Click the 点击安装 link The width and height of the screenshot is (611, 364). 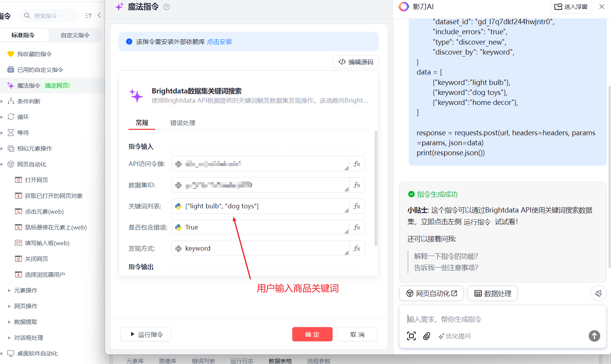(x=220, y=42)
